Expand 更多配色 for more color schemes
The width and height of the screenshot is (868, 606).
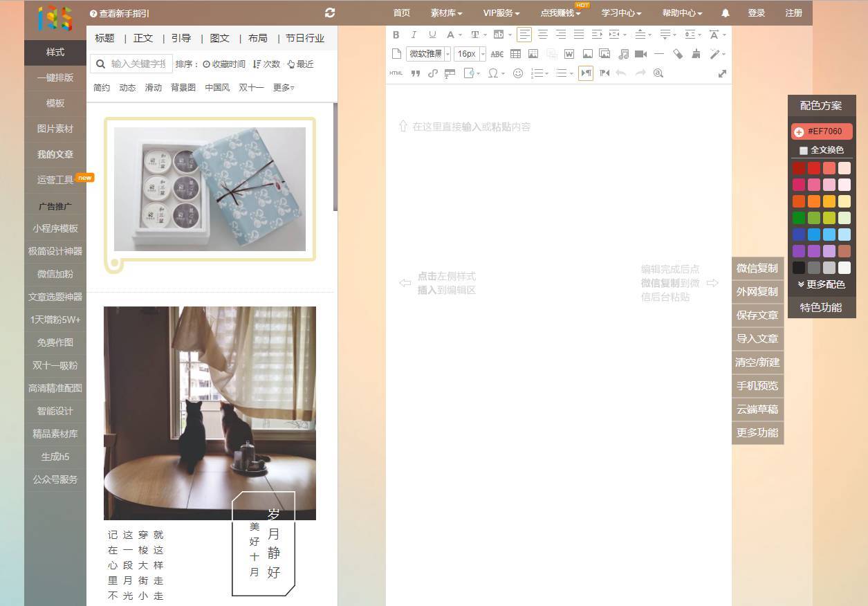[x=821, y=284]
